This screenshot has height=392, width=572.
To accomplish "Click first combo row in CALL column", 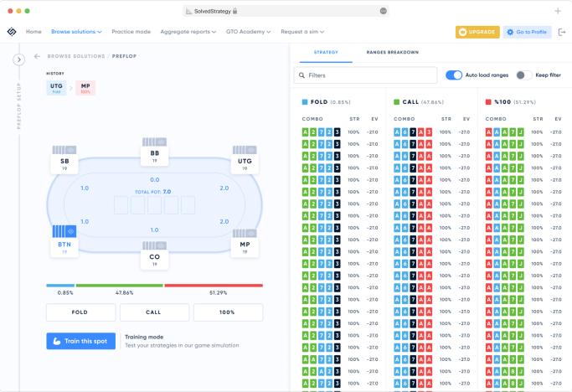I will [432, 132].
